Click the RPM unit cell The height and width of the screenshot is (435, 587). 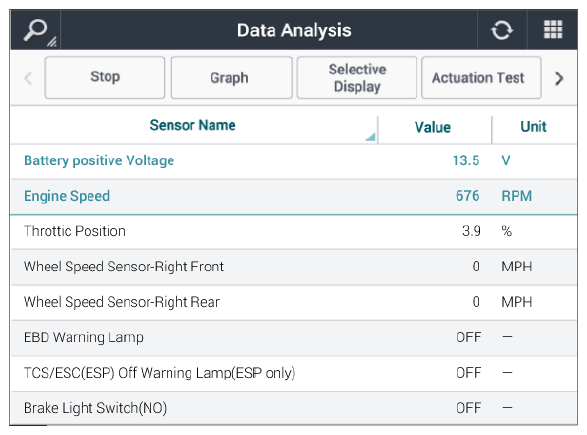pyautogui.click(x=517, y=196)
